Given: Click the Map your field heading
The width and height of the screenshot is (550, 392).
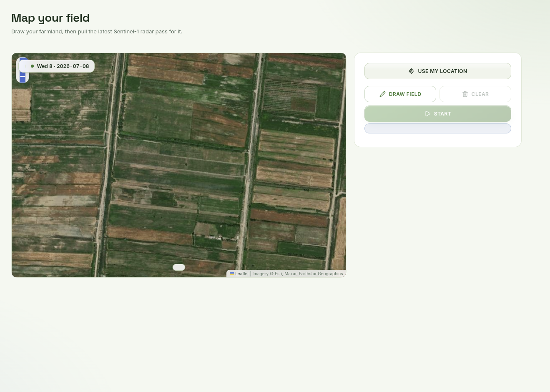Looking at the screenshot, I should coord(50,18).
